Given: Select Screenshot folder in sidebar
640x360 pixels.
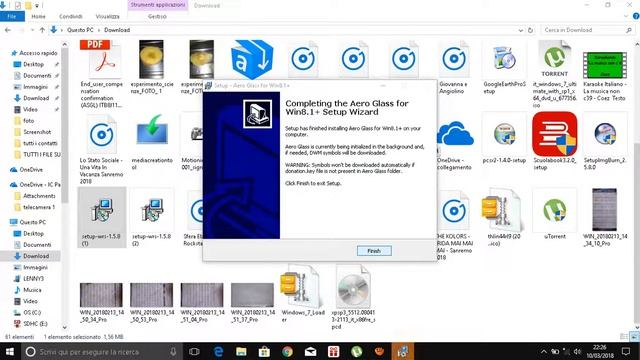Looking at the screenshot, I should pyautogui.click(x=37, y=132).
